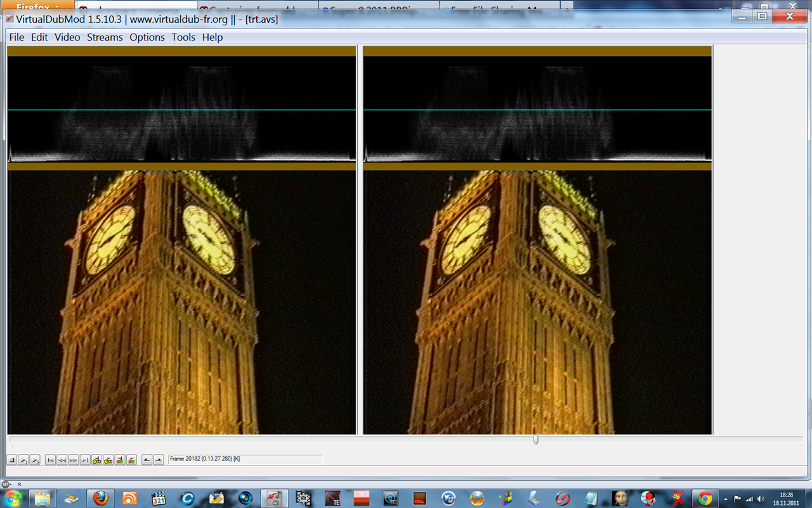812x508 pixels.
Task: Click the left input video pane
Action: pos(182,240)
